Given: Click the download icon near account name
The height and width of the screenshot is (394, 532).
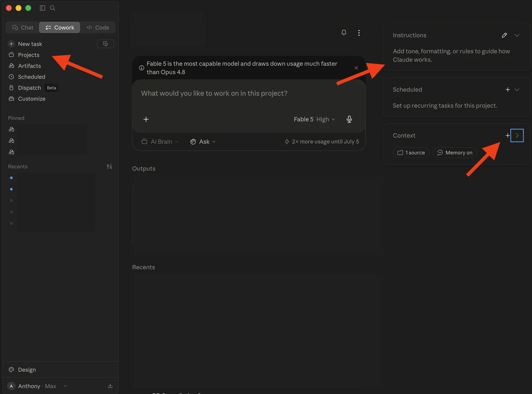Looking at the screenshot, I should pos(110,386).
